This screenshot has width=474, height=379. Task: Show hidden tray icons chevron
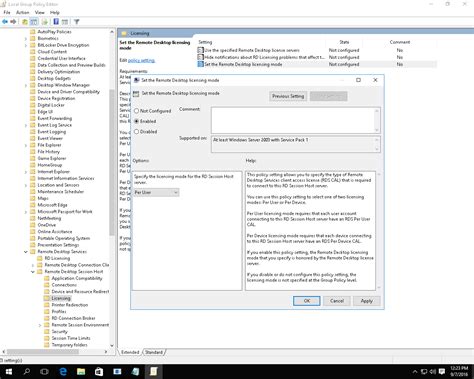[x=415, y=371]
